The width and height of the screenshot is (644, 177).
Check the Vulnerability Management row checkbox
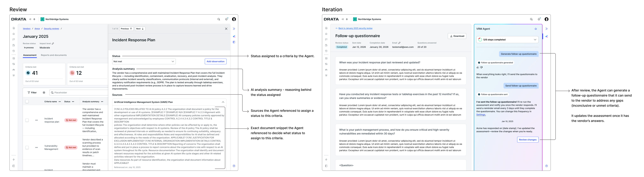pyautogui.click(x=27, y=147)
